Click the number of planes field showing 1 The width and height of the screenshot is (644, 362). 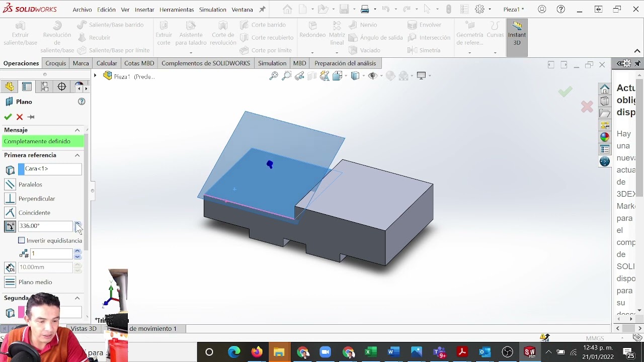[52, 254]
